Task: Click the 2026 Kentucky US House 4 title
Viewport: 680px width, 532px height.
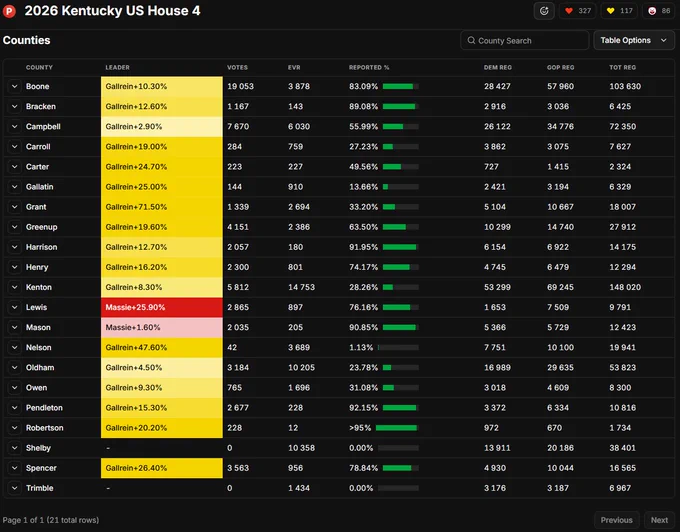Action: click(112, 11)
